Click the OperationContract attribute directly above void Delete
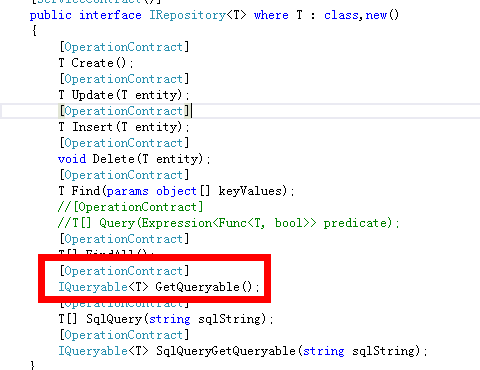This screenshot has height=370, width=480. click(124, 143)
